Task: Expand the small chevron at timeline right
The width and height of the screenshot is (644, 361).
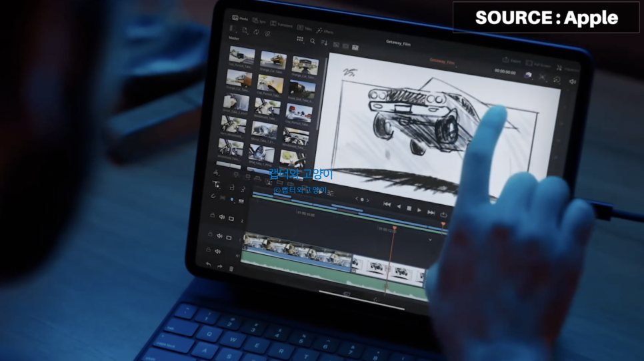Action: tap(430, 240)
